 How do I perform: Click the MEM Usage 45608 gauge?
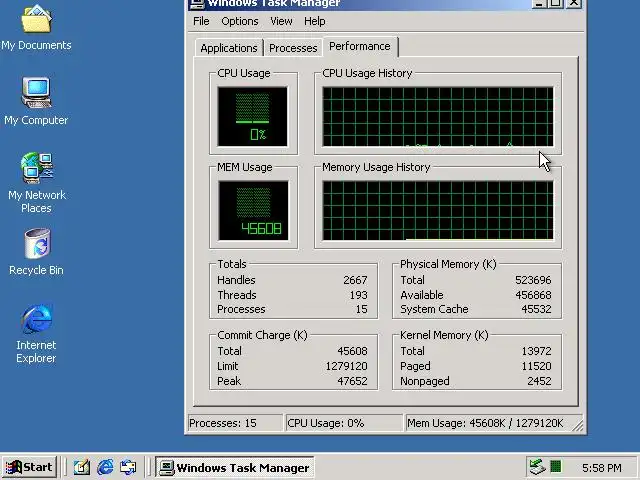click(x=253, y=211)
